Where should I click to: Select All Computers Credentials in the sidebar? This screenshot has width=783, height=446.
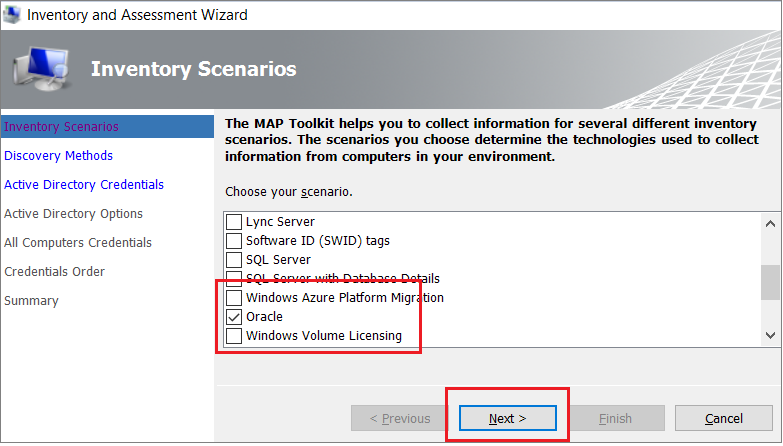(78, 243)
